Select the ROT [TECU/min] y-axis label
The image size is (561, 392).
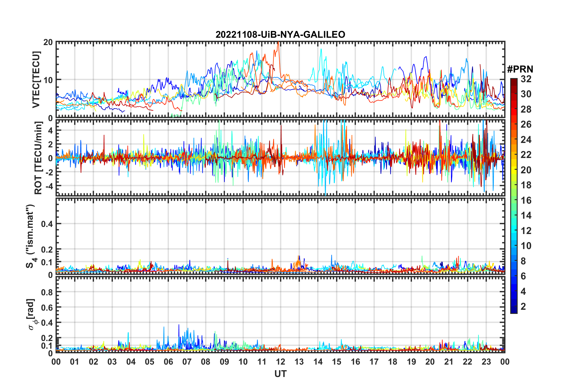coord(38,158)
